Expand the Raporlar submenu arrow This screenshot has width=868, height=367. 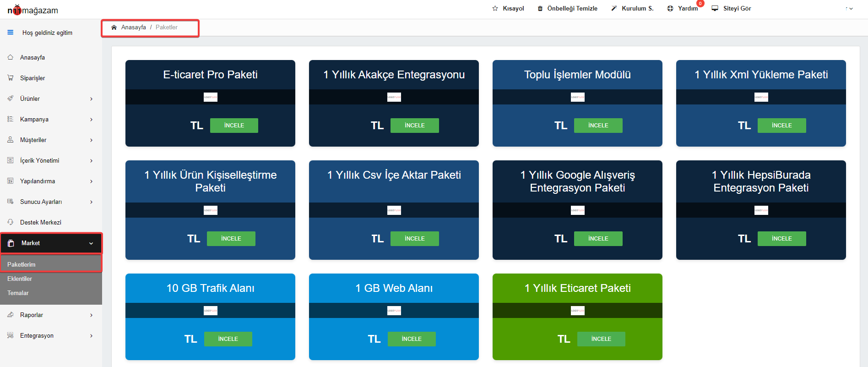pyautogui.click(x=92, y=315)
